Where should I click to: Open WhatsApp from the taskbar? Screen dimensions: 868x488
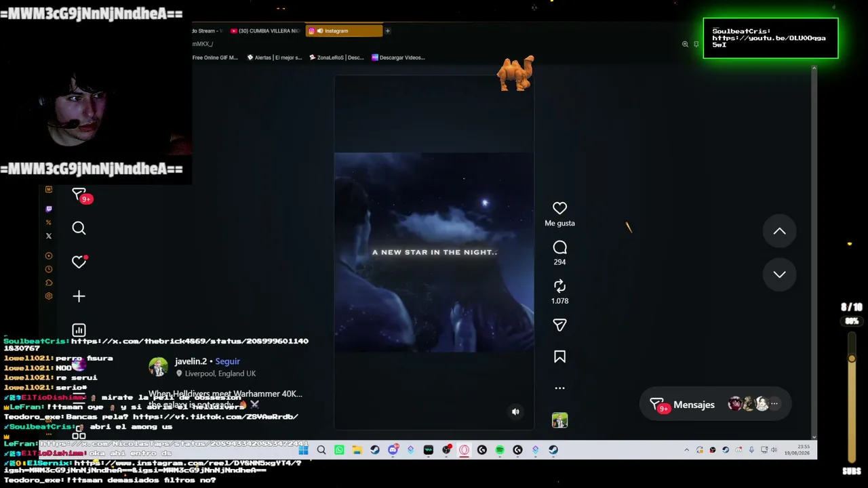click(x=339, y=450)
